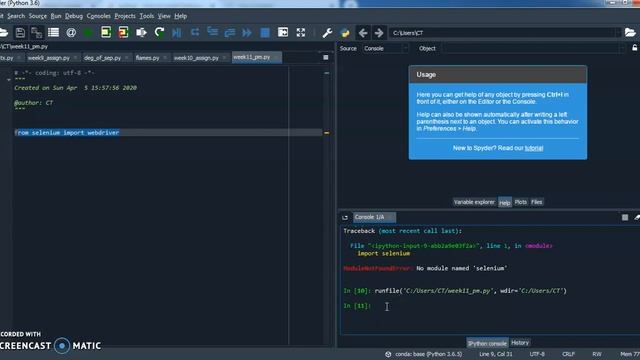Open the Source Console dropdown
The image size is (640, 360).
(385, 48)
